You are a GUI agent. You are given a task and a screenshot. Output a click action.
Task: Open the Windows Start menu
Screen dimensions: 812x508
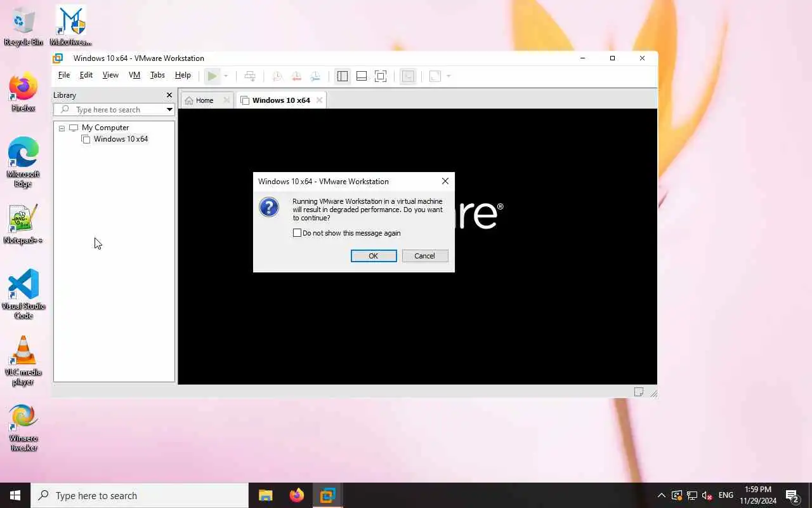pyautogui.click(x=15, y=495)
